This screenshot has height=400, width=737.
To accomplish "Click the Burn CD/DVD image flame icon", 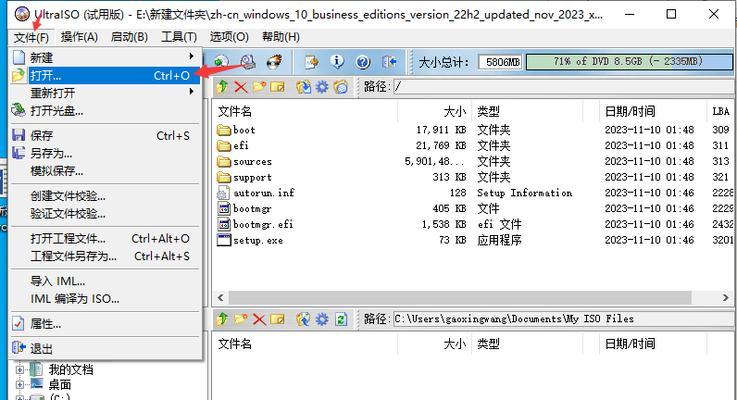I will (x=274, y=62).
